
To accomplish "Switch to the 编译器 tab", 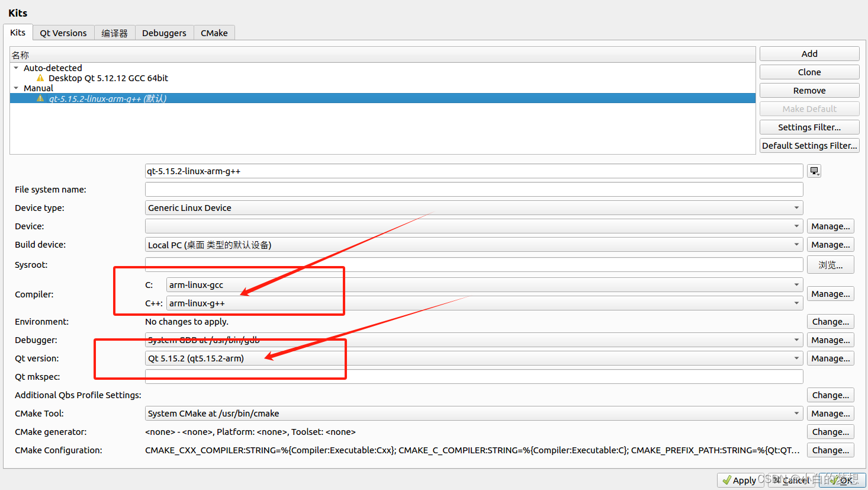I will coord(114,33).
